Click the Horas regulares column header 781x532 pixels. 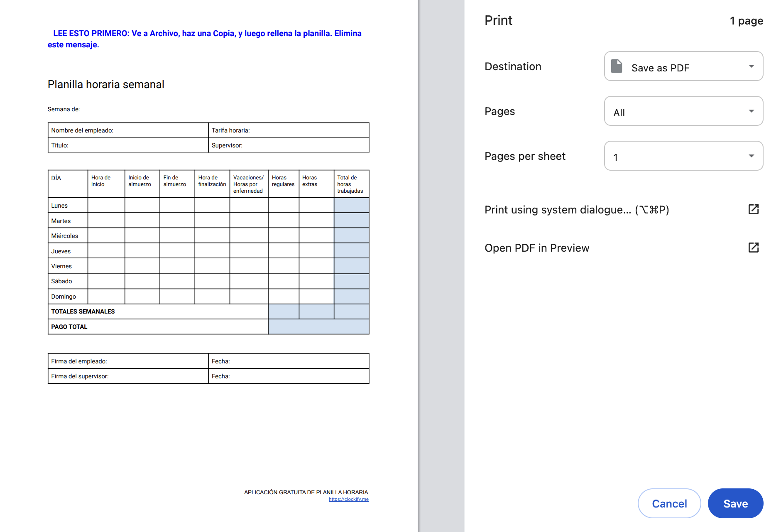[284, 184]
